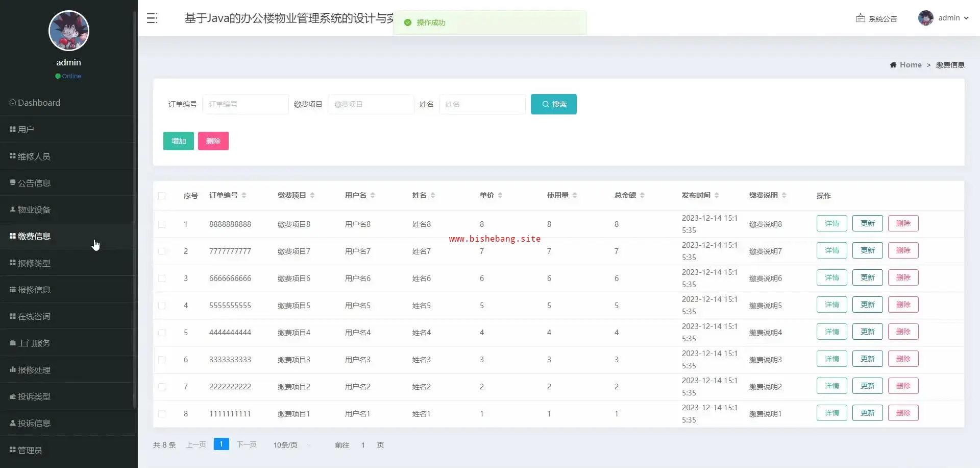This screenshot has width=980, height=468.
Task: Select page 1 in pagination
Action: (x=222, y=444)
